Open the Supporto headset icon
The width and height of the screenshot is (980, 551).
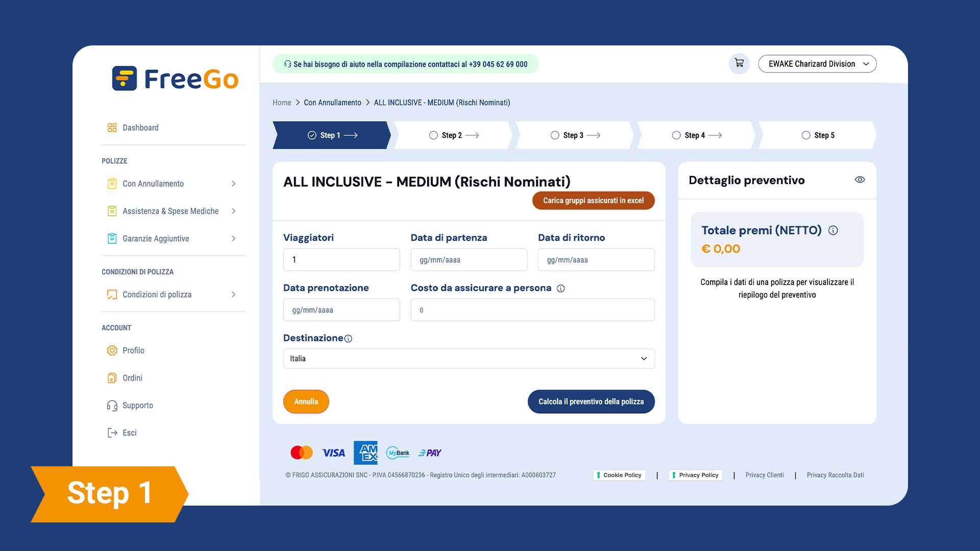pyautogui.click(x=112, y=406)
